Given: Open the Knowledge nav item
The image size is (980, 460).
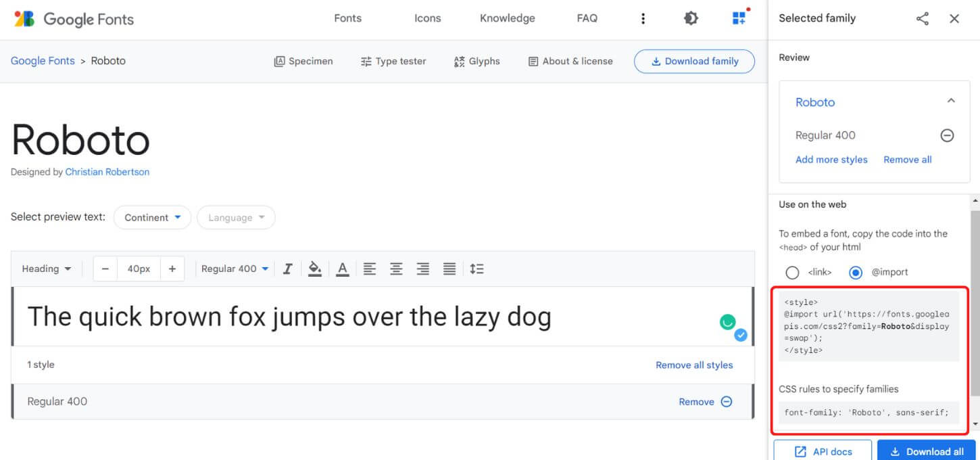Looking at the screenshot, I should (508, 18).
